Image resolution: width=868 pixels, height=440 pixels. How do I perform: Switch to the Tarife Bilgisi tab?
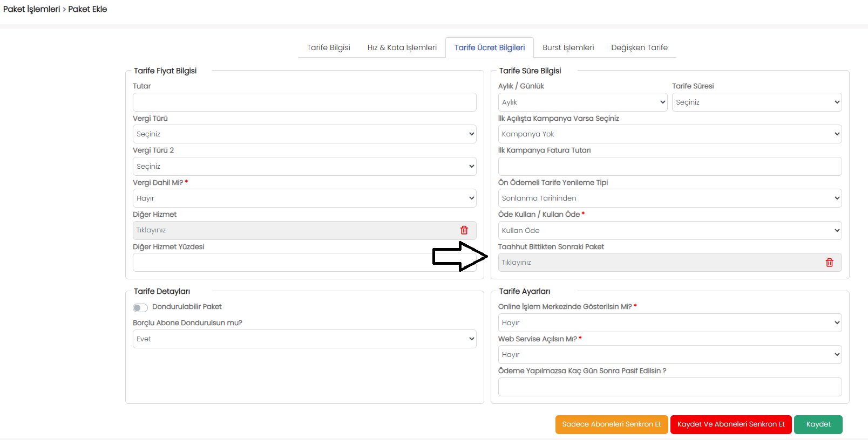pyautogui.click(x=328, y=47)
